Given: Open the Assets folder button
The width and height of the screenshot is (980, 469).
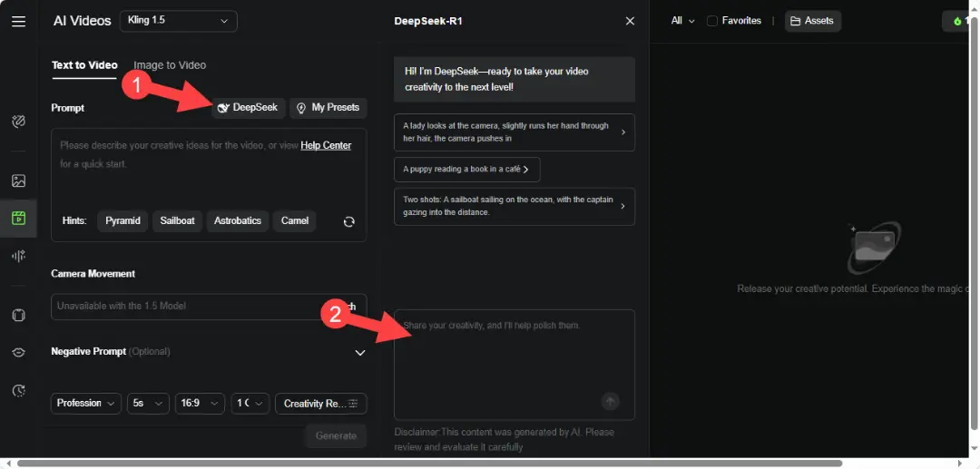Looking at the screenshot, I should [812, 21].
